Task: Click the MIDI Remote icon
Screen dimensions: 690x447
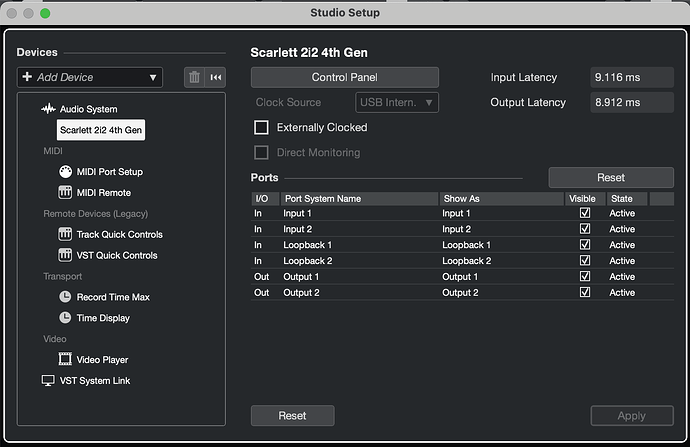Action: 65,192
